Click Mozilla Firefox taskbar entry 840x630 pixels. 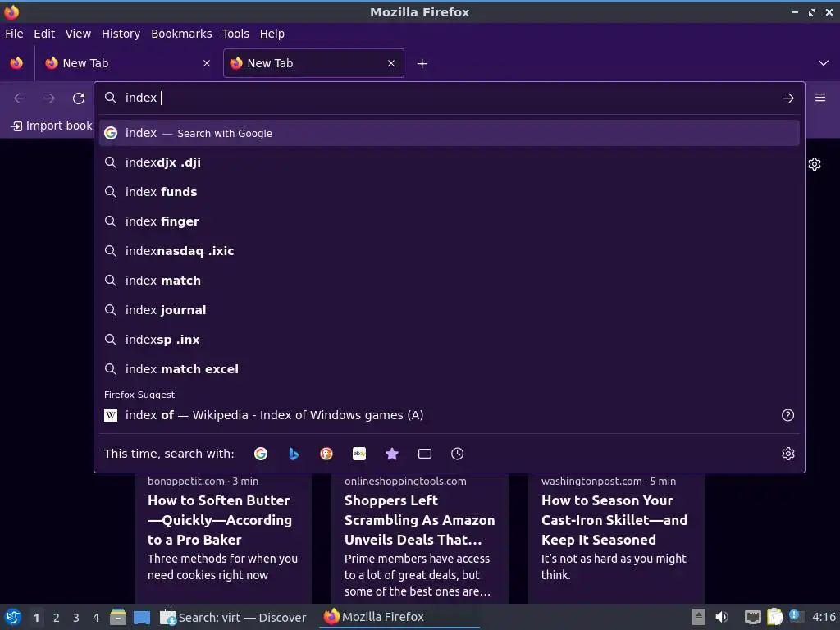point(399,617)
